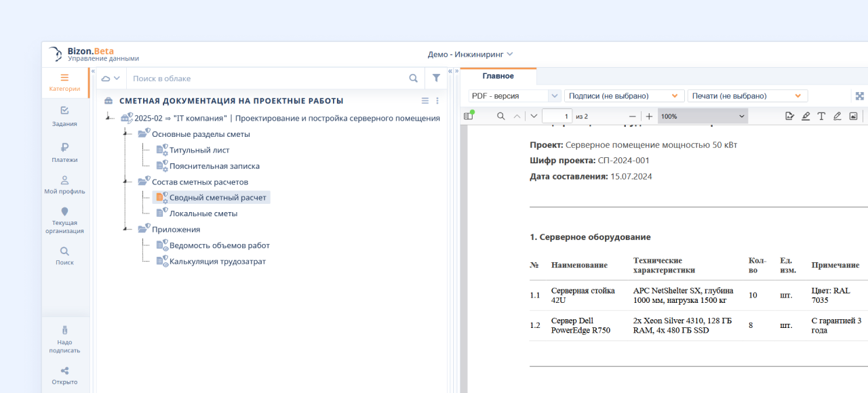Toggle the PDF sidebar panel
This screenshot has width=868, height=393.
468,116
